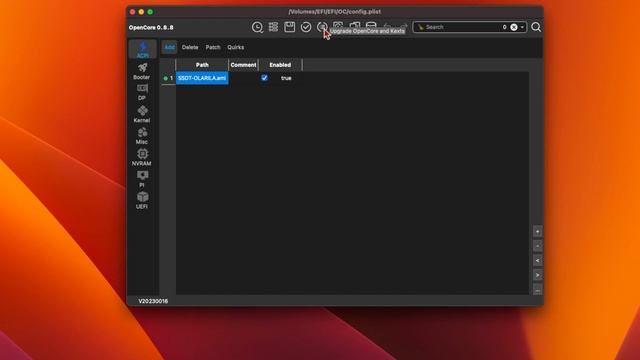Open the Misc section in the sidebar
This screenshot has height=360, width=640.
tap(142, 136)
